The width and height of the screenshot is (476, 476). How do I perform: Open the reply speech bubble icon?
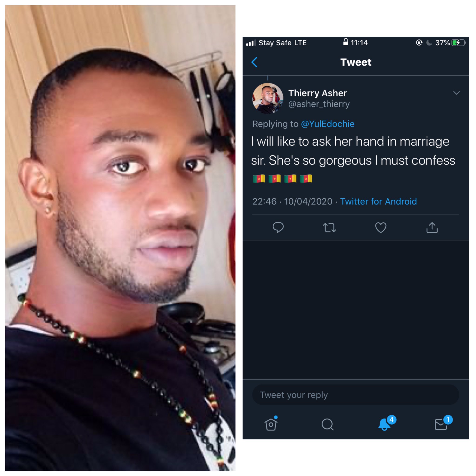278,227
